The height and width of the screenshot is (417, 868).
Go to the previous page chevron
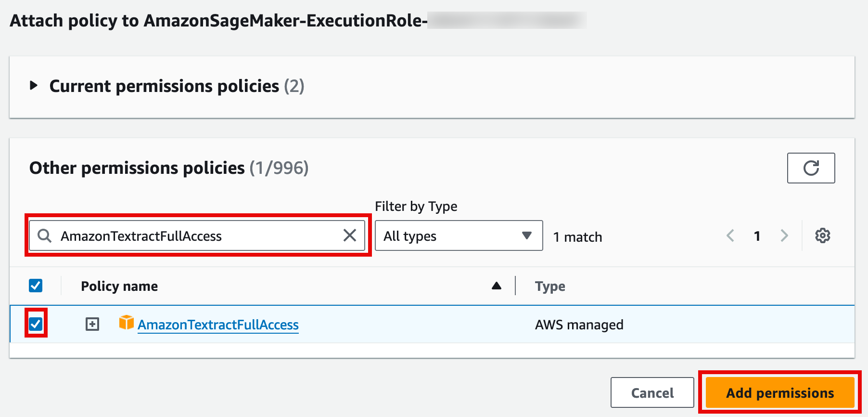point(730,236)
